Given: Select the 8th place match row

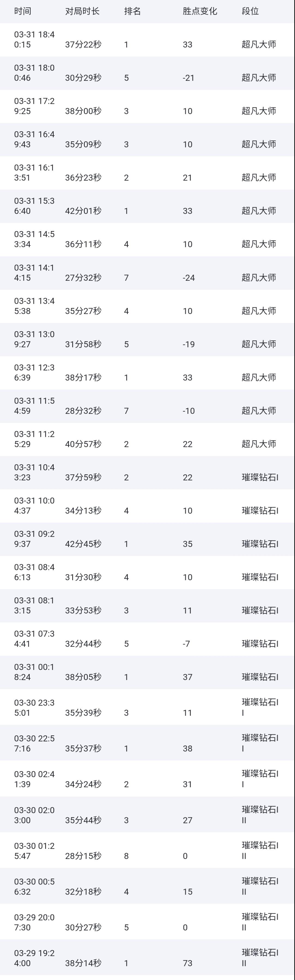Looking at the screenshot, I should (148, 850).
